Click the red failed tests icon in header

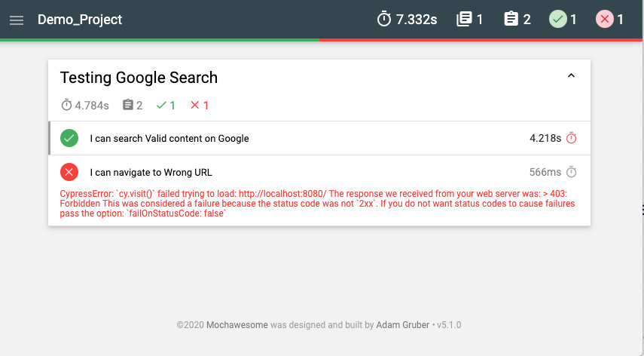coord(605,20)
